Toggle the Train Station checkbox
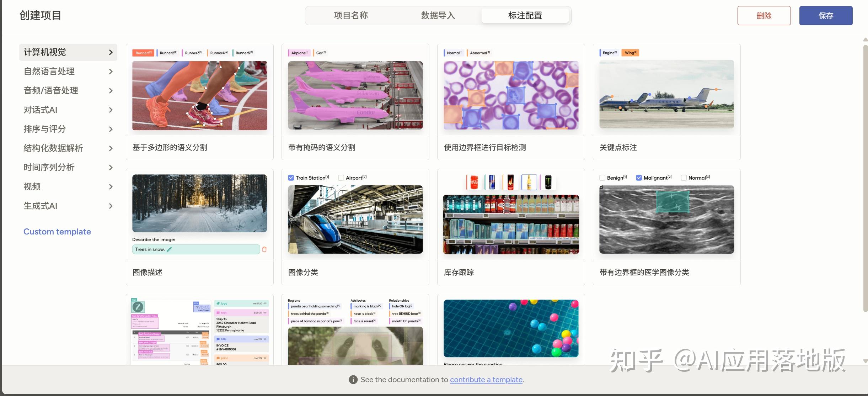Image resolution: width=868 pixels, height=396 pixels. [x=291, y=178]
